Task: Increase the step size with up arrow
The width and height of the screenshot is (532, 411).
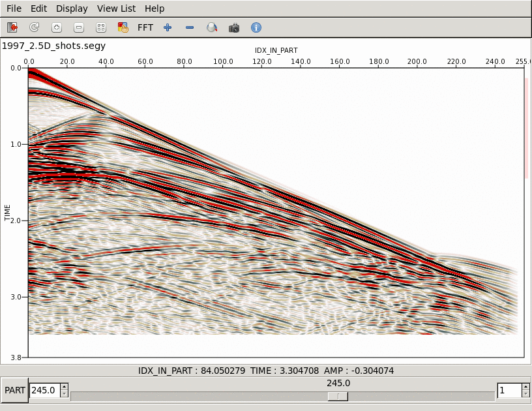Action: coord(525,387)
